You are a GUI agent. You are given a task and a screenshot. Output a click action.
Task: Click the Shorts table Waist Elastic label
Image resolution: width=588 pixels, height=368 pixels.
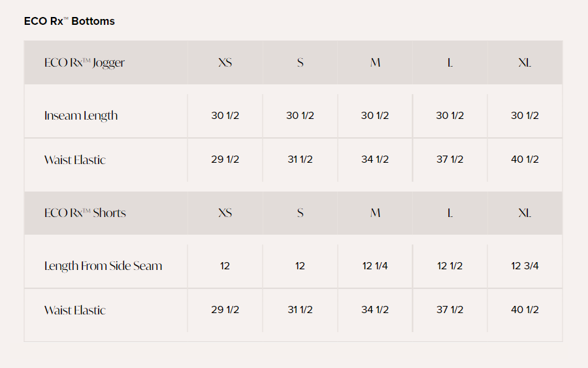(75, 310)
